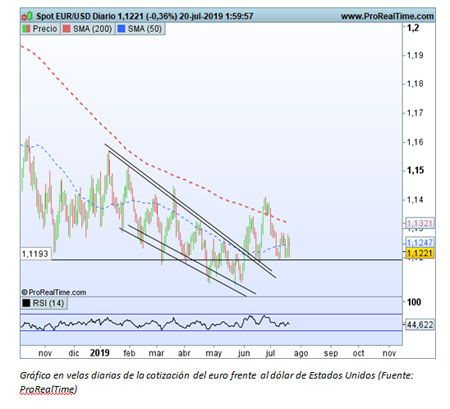Click the jun label on time axis

coord(244,353)
